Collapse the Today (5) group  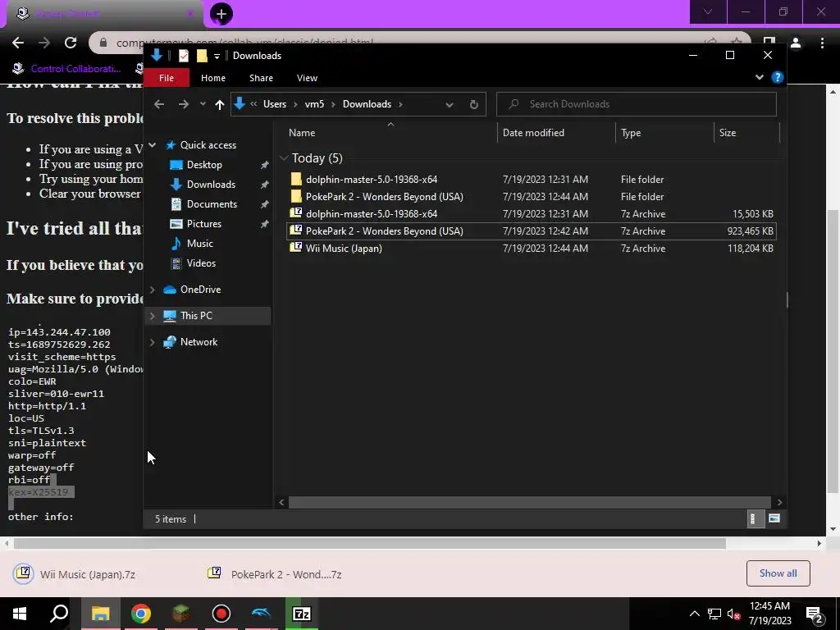283,158
